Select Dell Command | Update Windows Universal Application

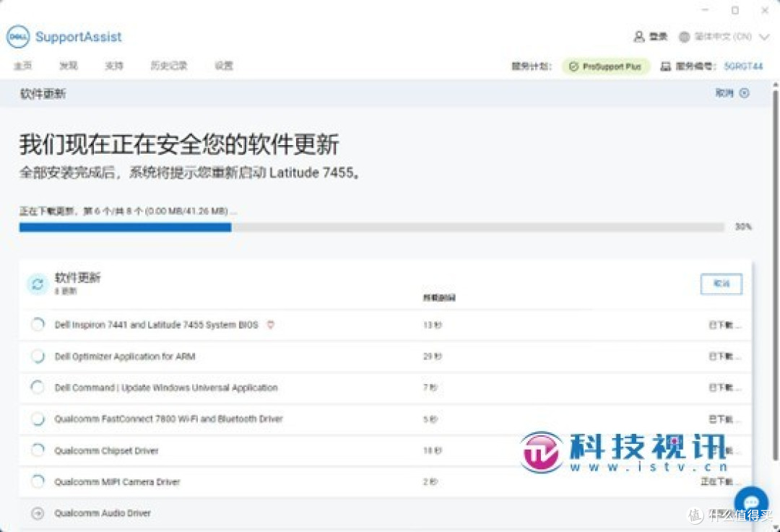(x=166, y=388)
